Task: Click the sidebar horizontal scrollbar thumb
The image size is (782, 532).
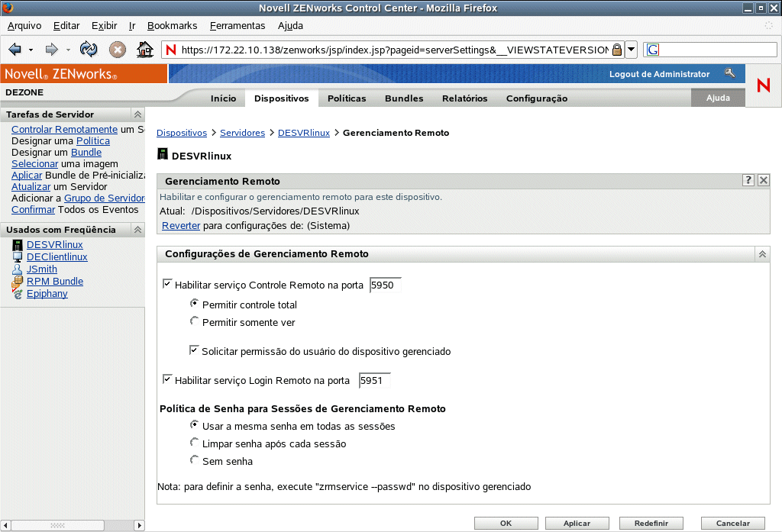Action: tap(57, 526)
